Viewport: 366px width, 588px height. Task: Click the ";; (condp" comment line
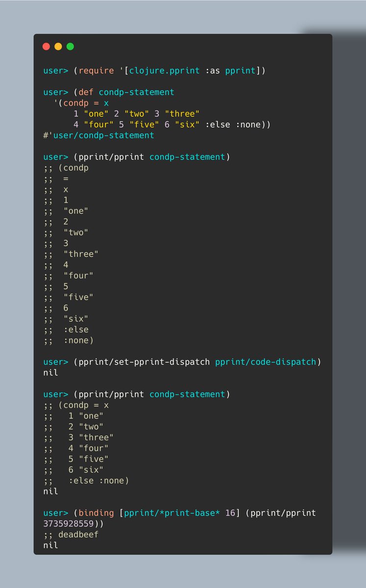click(66, 168)
